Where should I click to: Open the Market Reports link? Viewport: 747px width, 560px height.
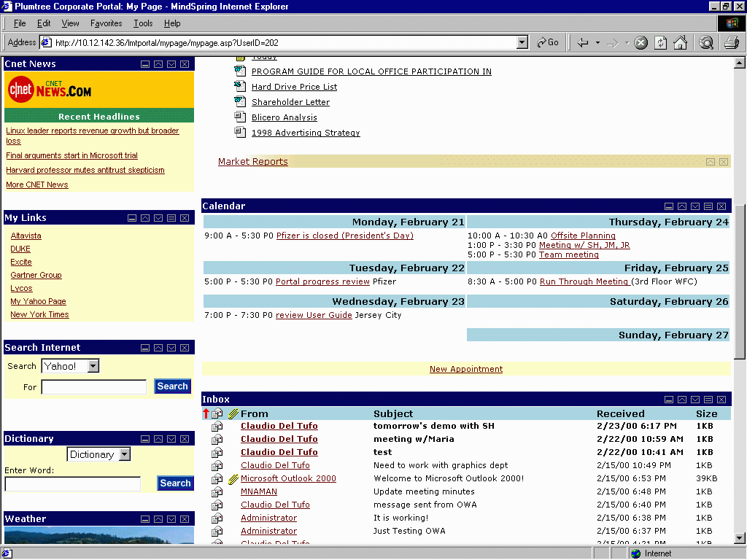tap(253, 161)
